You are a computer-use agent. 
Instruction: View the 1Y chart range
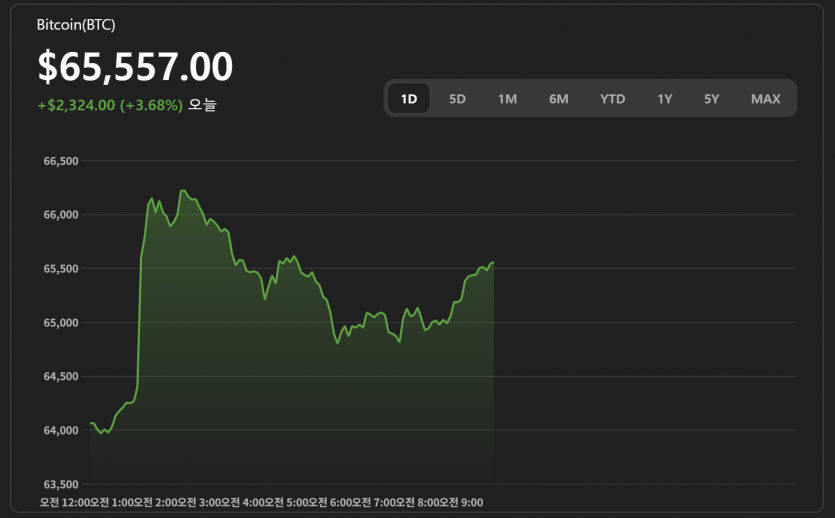coord(664,99)
